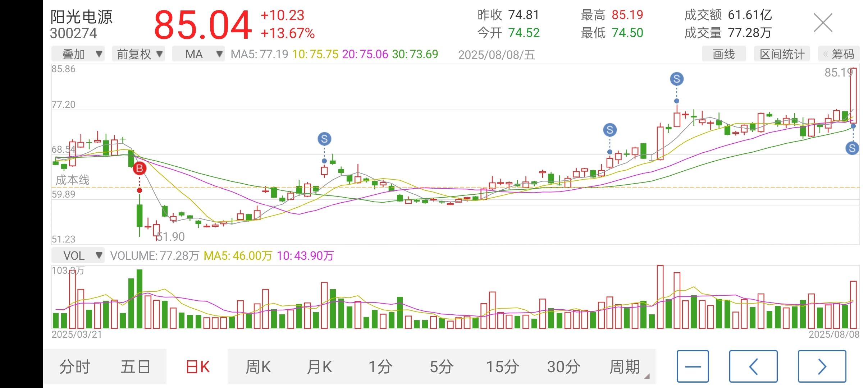The height and width of the screenshot is (388, 868).
Task: Select the 日K daily chart tab
Action: 197,367
